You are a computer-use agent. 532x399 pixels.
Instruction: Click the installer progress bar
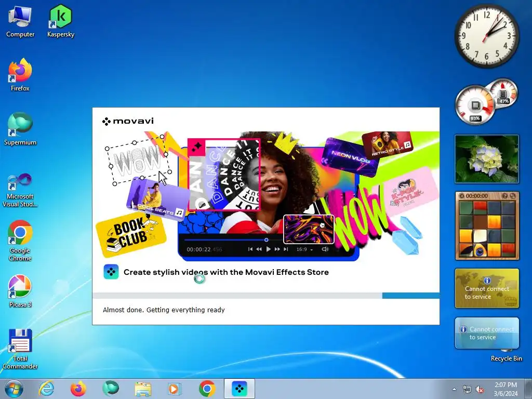pos(266,296)
